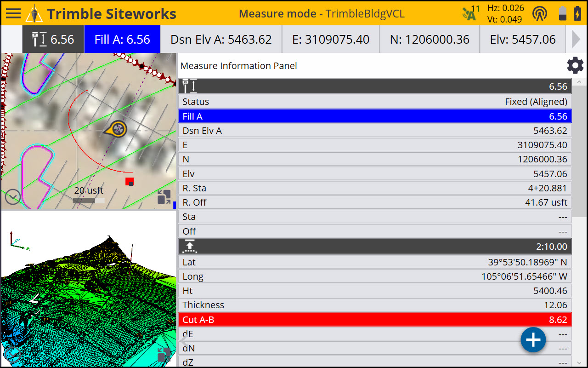Click the slope icon in panel header

[190, 246]
